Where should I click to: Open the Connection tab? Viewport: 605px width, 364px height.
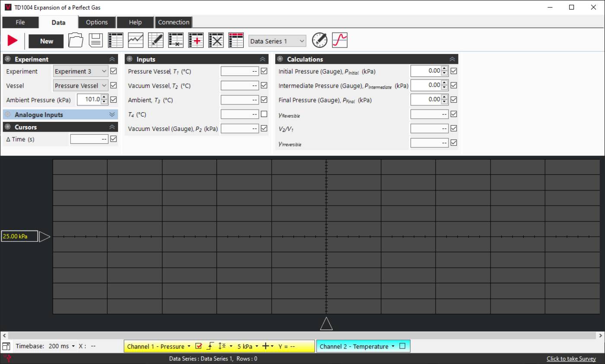click(x=173, y=22)
